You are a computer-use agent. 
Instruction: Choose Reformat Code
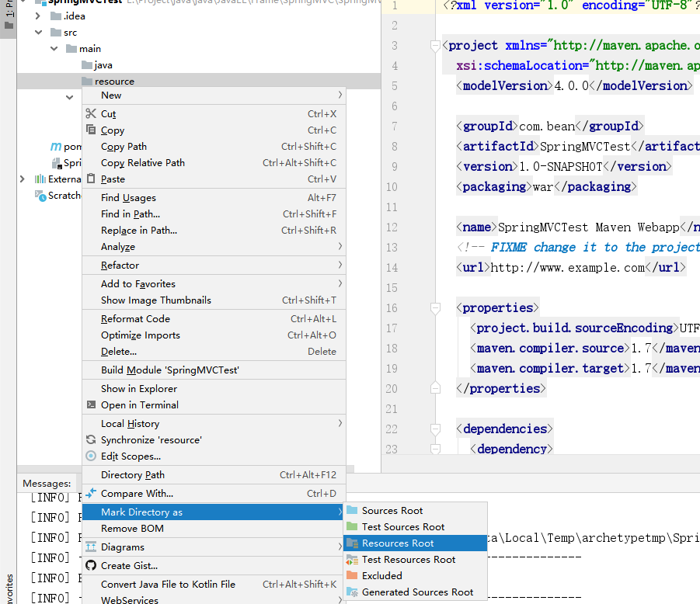tap(214, 318)
